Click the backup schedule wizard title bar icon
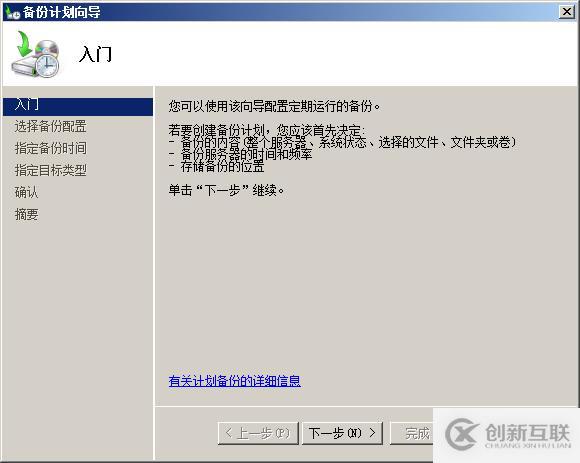Viewport: 580px width, 463px height. 12,12
